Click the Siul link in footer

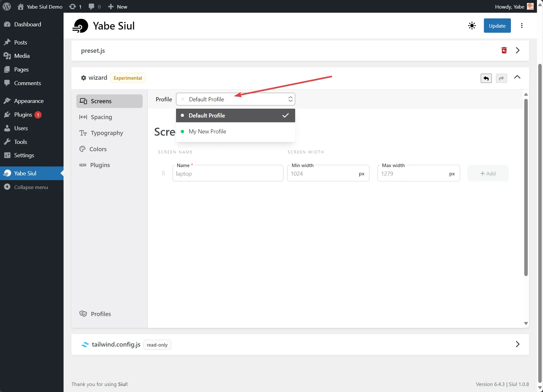(122, 384)
